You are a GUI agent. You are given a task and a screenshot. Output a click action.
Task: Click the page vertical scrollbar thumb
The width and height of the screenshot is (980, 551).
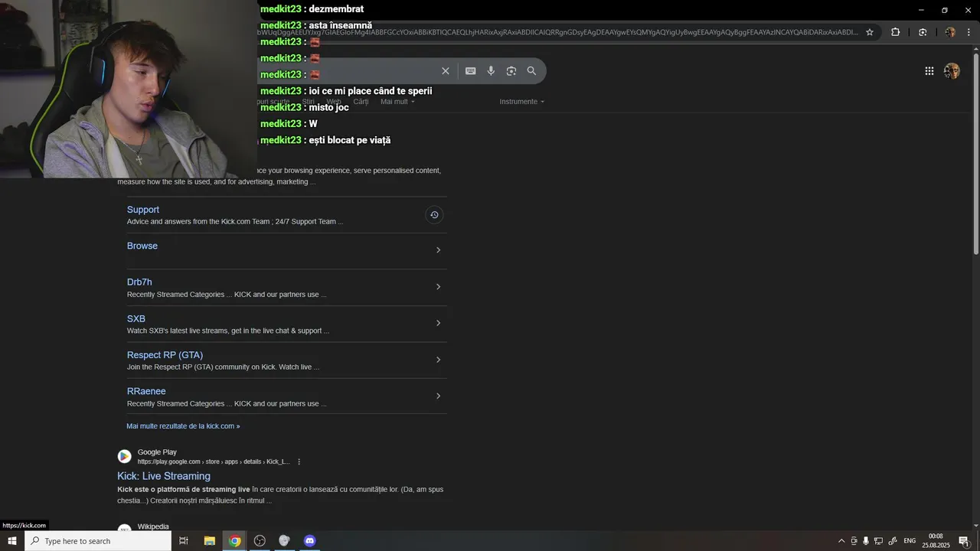tap(975, 153)
